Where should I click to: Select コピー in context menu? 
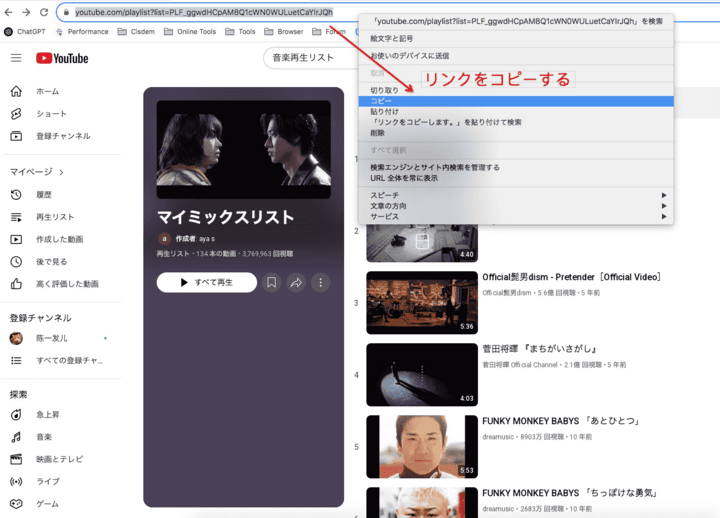click(x=516, y=101)
